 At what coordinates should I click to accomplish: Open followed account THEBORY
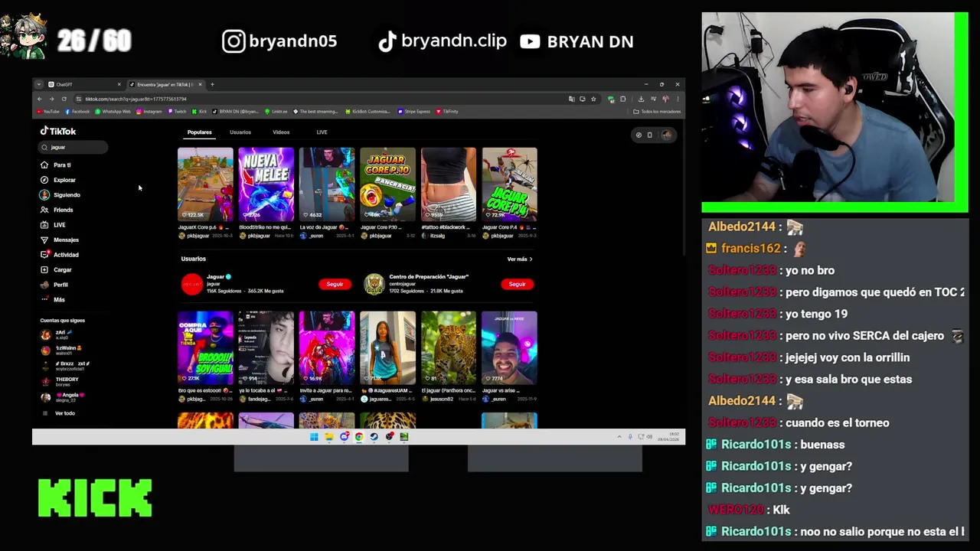60,381
